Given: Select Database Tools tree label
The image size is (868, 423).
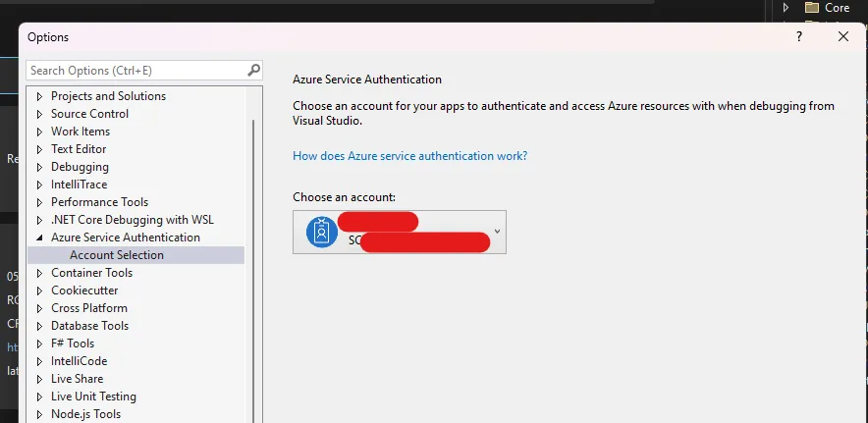Looking at the screenshot, I should [x=89, y=326].
